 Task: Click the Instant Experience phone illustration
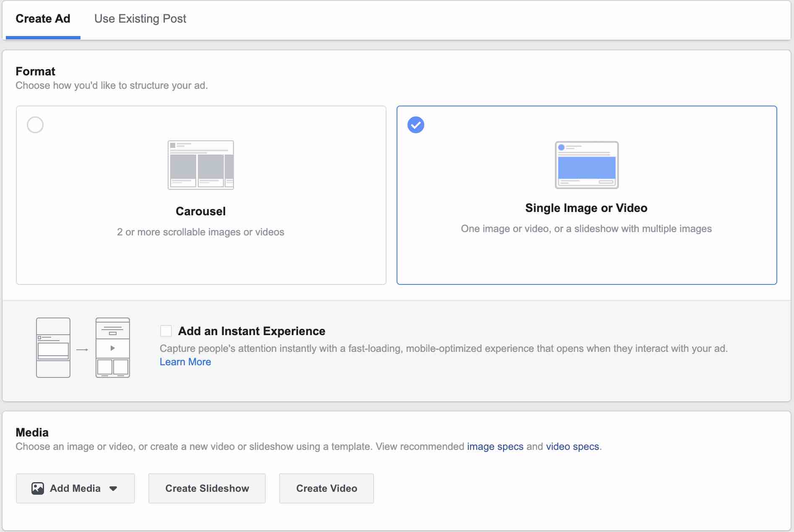point(53,348)
